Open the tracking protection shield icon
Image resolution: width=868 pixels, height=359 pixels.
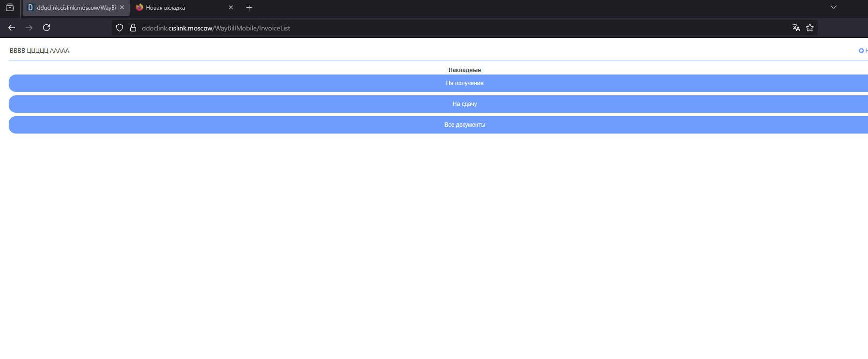(120, 28)
